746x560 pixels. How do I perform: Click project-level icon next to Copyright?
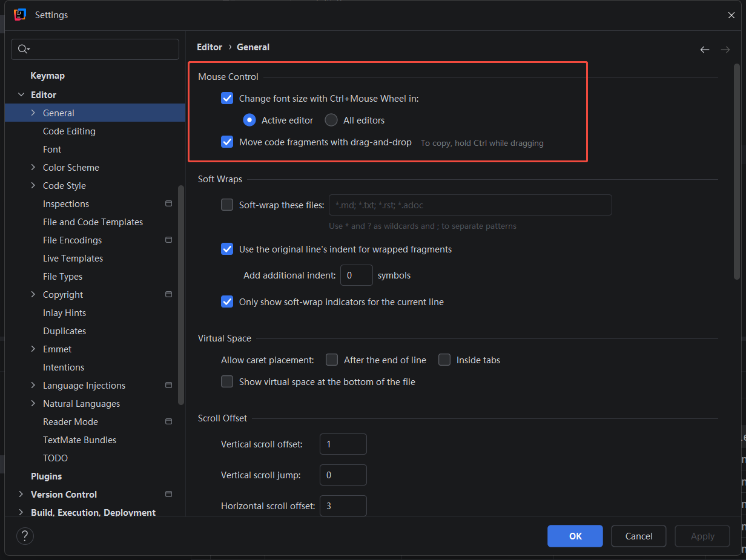(x=169, y=295)
